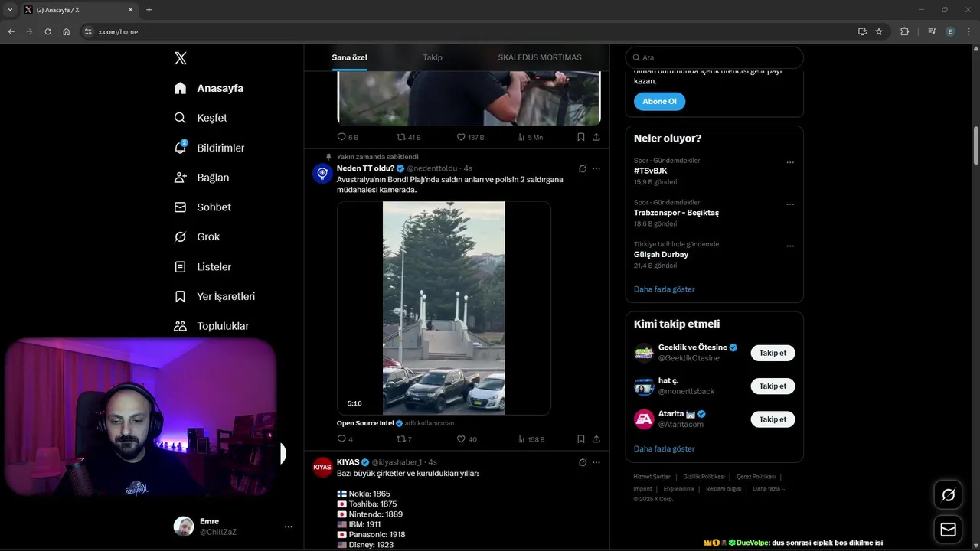Reload the page in browser
Viewport: 980px width, 551px height.
[x=47, y=31]
